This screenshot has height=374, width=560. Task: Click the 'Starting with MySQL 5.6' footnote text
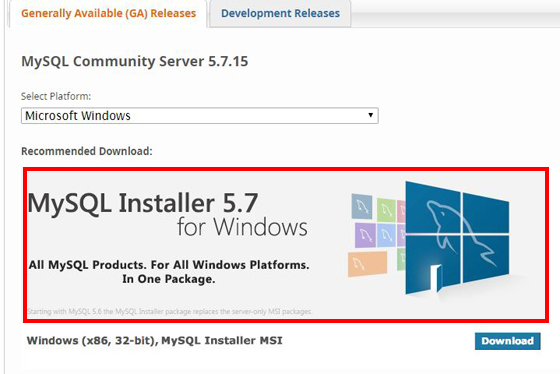tap(170, 311)
